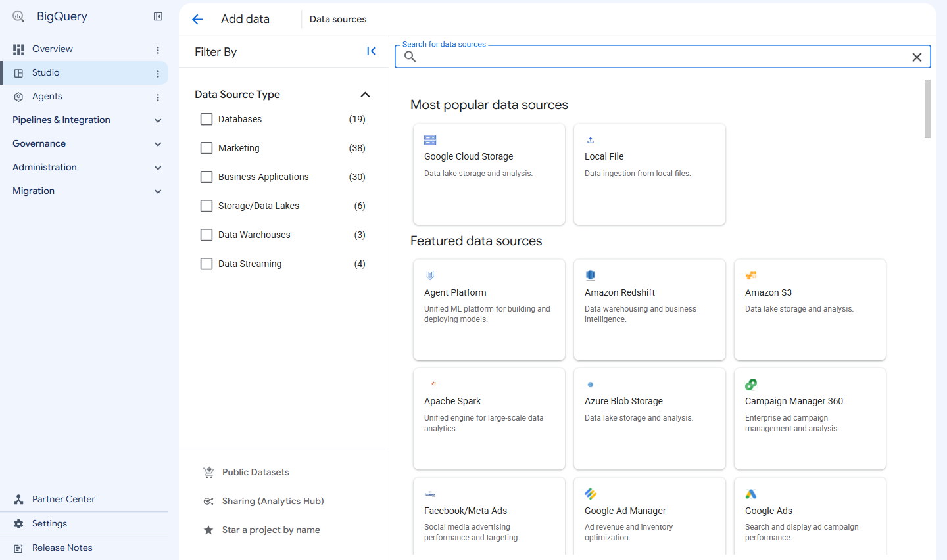Focus the Search for data sources field
Screen dimensions: 947x560
(x=663, y=57)
